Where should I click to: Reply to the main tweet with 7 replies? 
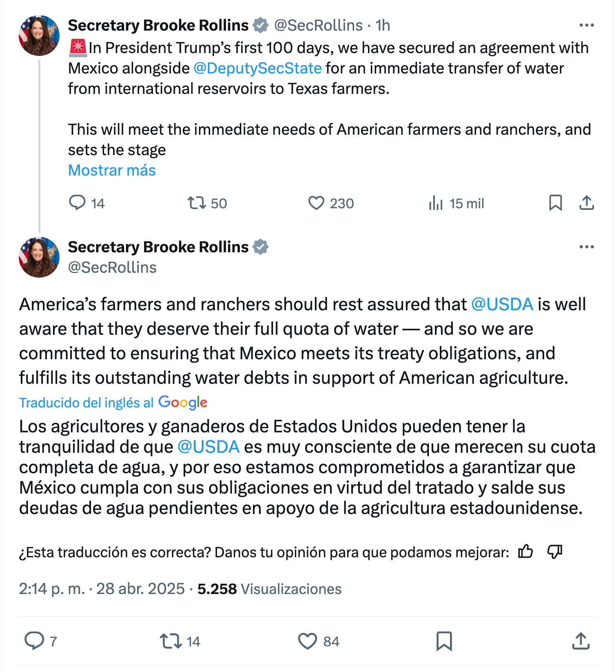coord(34,641)
